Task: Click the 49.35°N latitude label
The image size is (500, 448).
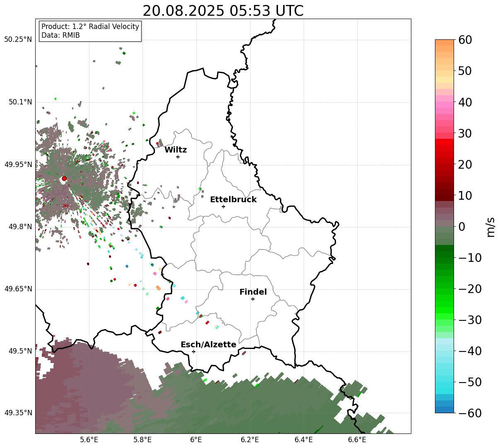Action: tap(18, 413)
